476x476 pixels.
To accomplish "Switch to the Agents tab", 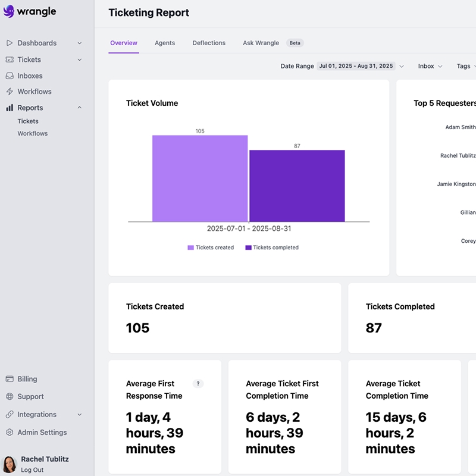I will tap(165, 43).
